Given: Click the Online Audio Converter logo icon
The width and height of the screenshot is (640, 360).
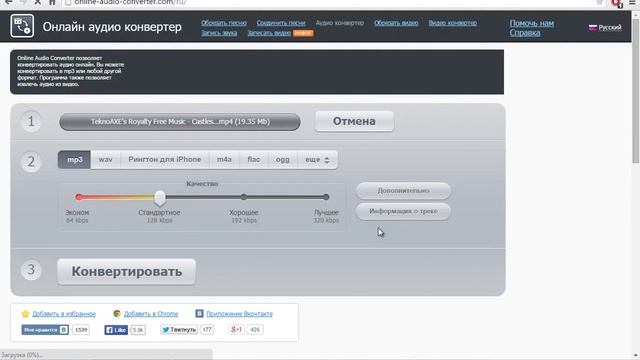Looking at the screenshot, I should click(x=22, y=26).
